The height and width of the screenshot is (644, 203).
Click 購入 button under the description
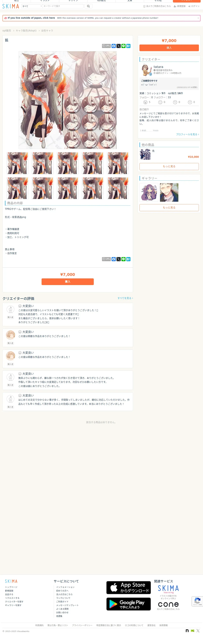click(x=68, y=282)
